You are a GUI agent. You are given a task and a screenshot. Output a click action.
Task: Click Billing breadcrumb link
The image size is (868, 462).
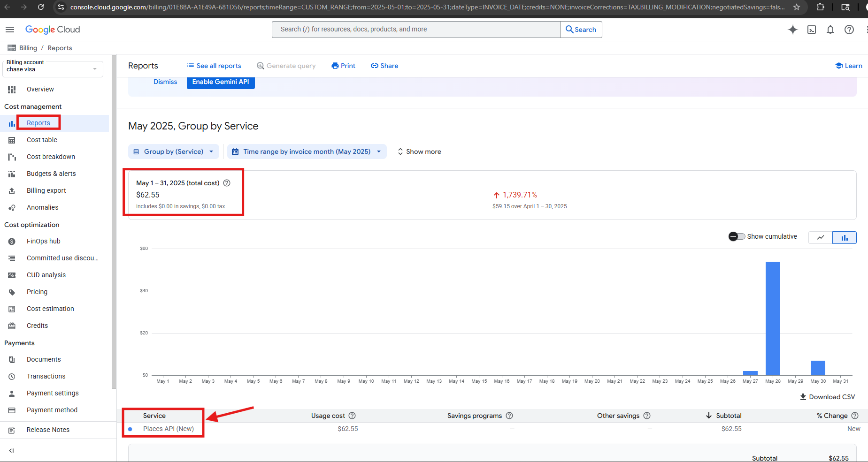click(x=28, y=48)
